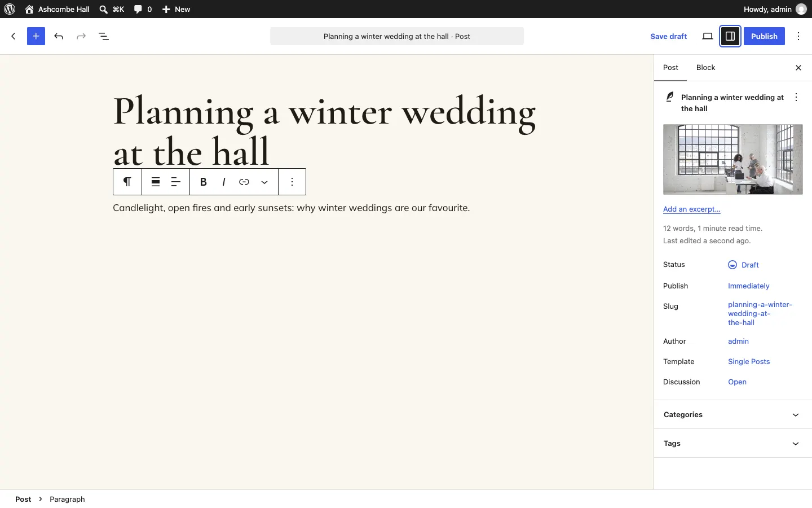Undo the last change

pos(59,36)
